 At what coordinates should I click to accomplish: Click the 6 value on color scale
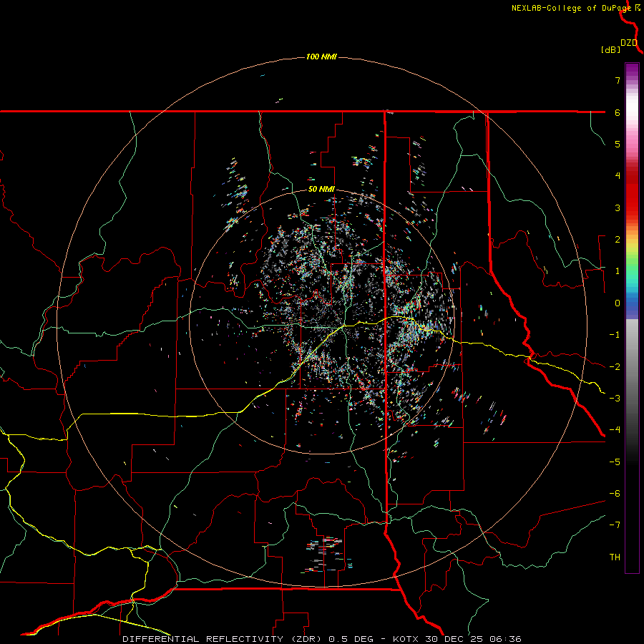(x=618, y=112)
